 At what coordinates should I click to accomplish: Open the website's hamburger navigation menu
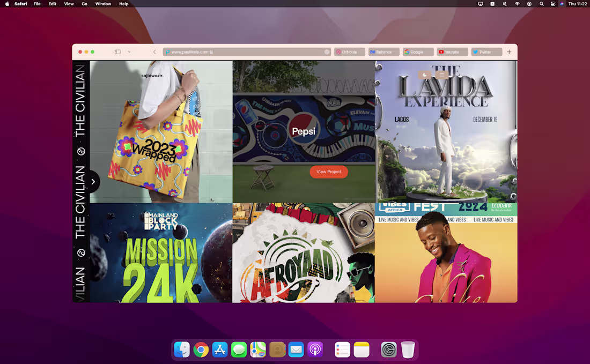(x=442, y=75)
